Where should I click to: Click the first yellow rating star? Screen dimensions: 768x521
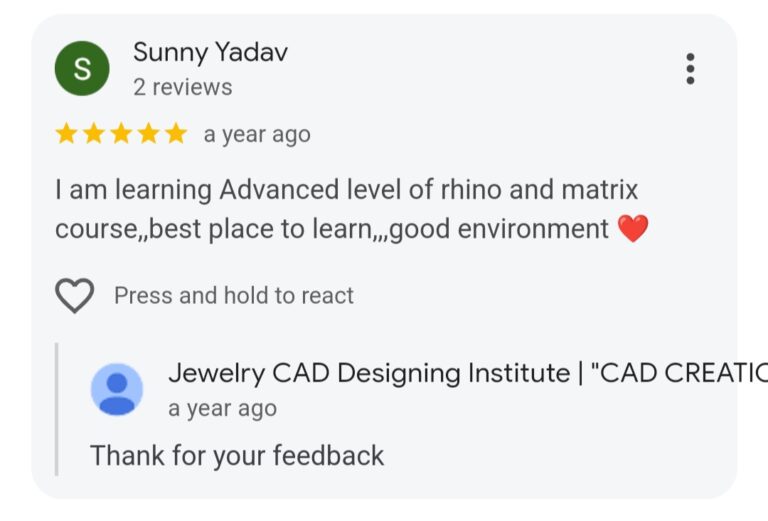click(67, 134)
